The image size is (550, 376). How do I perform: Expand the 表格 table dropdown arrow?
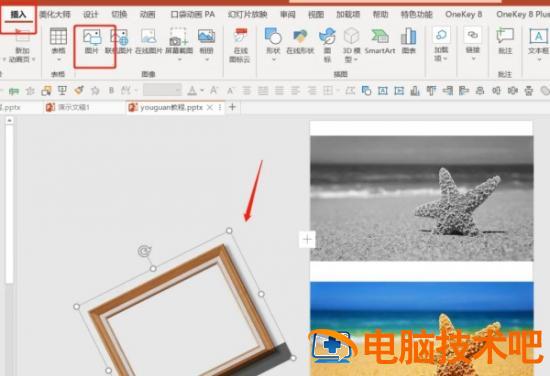58,60
